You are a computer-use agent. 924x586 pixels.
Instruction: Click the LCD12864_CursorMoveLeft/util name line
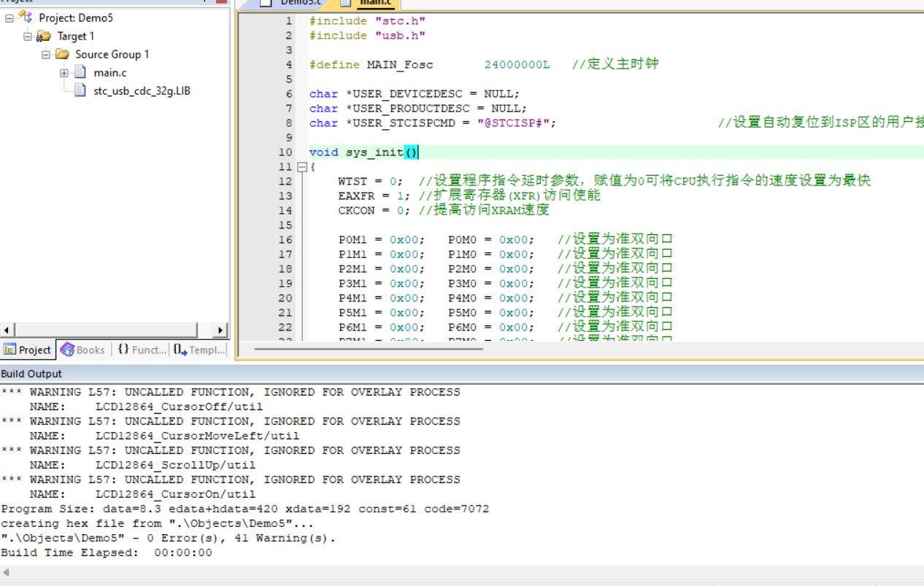coord(164,436)
